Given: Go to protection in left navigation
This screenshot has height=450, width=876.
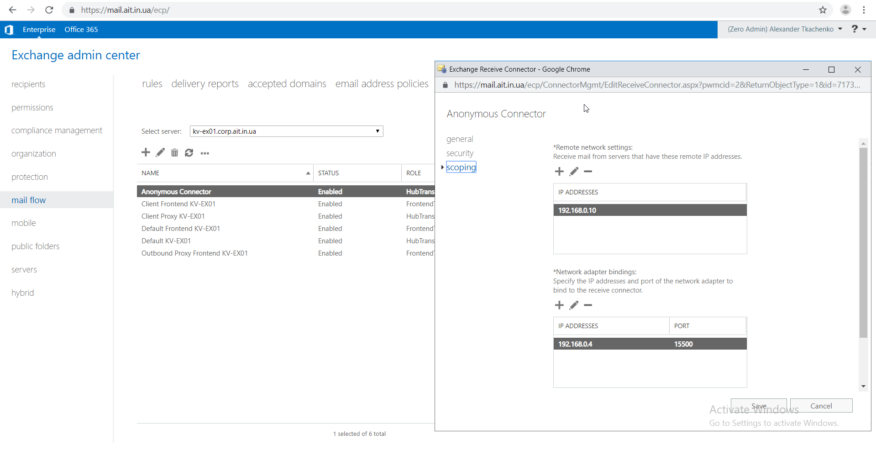Looking at the screenshot, I should point(30,177).
